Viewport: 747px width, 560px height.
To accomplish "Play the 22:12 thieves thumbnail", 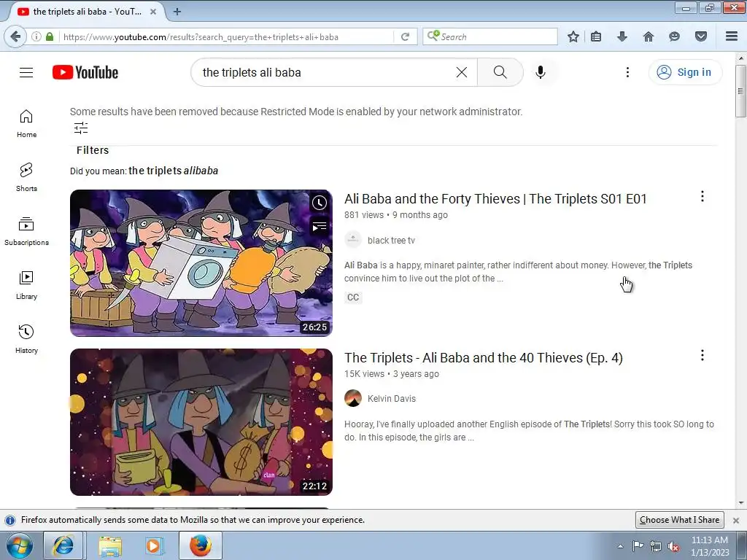I will coord(201,422).
